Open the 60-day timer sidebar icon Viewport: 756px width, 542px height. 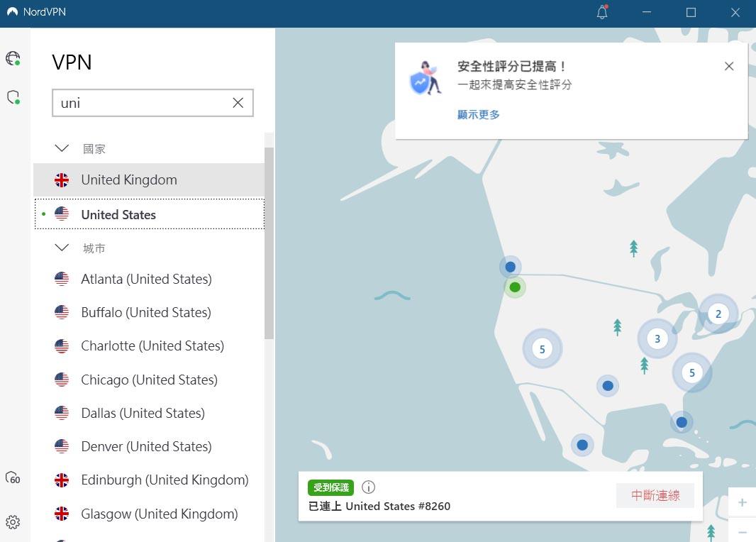13,477
